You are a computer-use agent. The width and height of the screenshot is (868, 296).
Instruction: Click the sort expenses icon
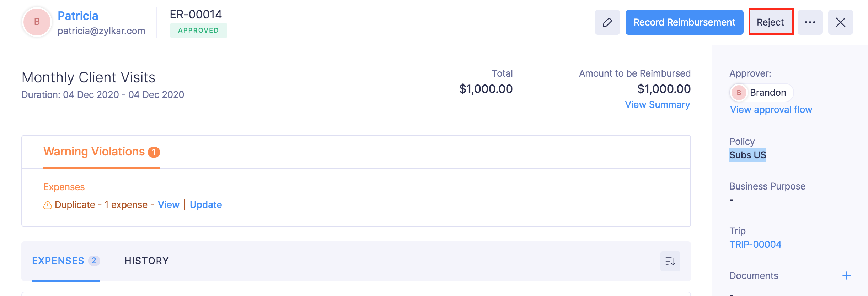click(x=670, y=261)
